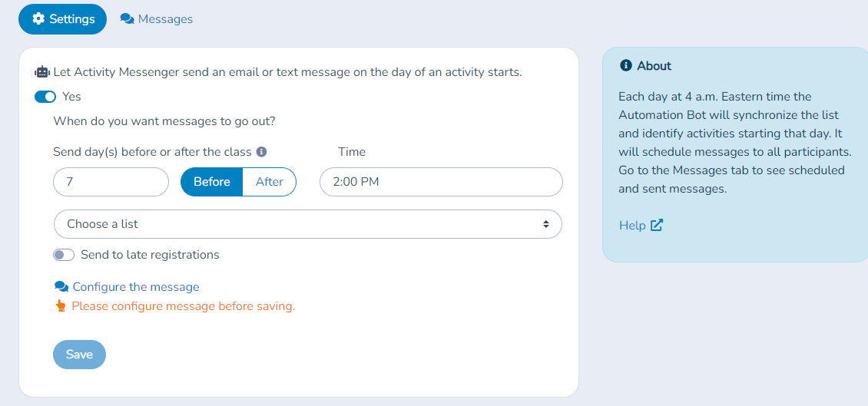This screenshot has height=406, width=868.
Task: Click the gear icon in Settings tab
Action: [x=38, y=19]
